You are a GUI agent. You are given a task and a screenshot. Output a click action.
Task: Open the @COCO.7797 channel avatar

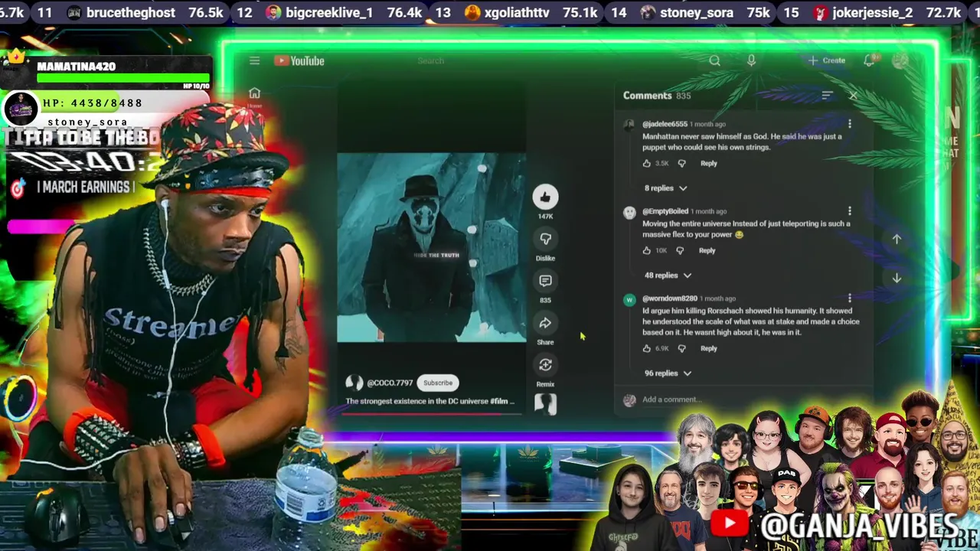354,383
